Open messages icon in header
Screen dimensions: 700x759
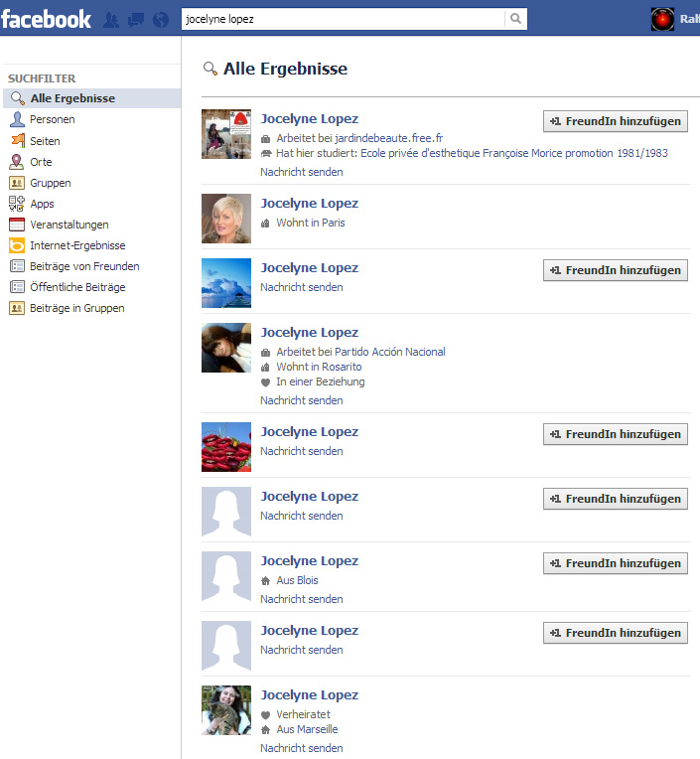click(x=136, y=20)
